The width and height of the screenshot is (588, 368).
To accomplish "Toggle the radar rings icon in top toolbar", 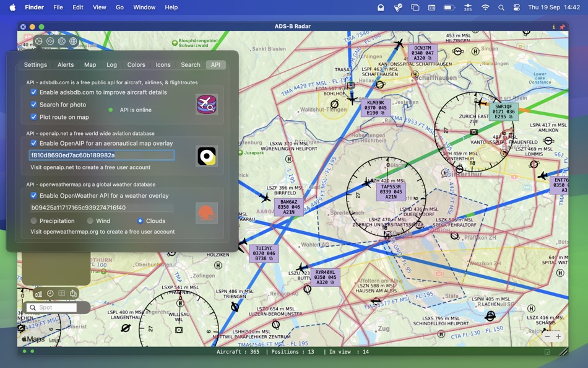I will pyautogui.click(x=62, y=42).
